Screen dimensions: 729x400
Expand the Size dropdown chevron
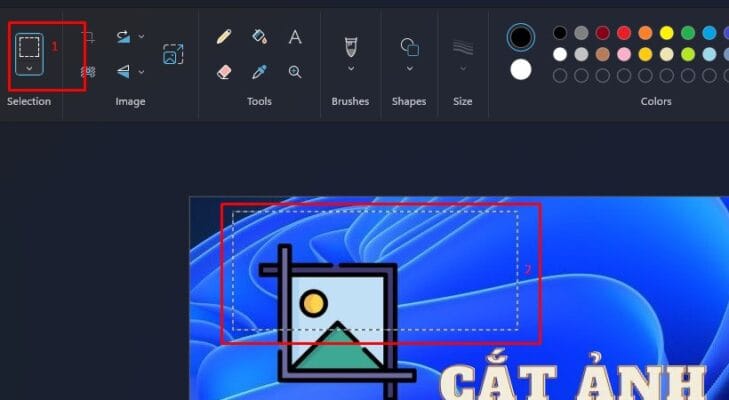click(x=463, y=68)
